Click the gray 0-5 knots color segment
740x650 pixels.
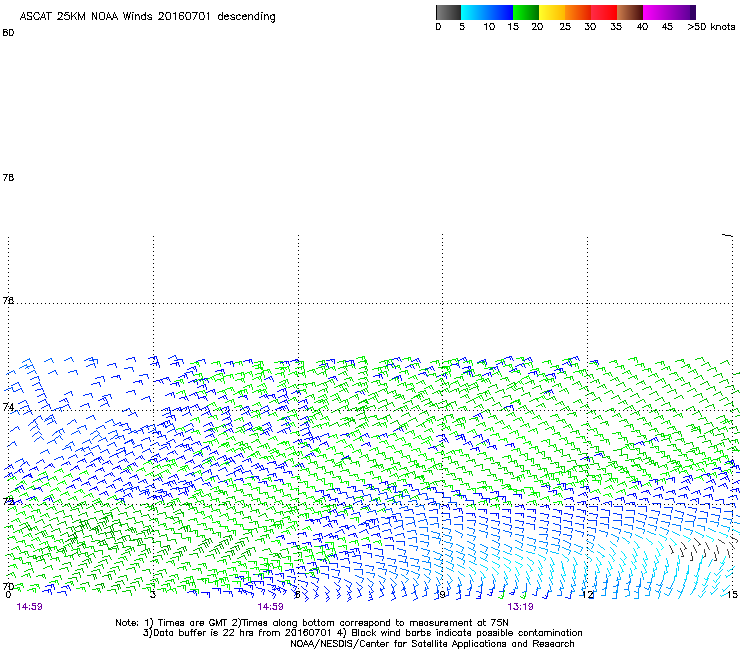click(x=448, y=12)
